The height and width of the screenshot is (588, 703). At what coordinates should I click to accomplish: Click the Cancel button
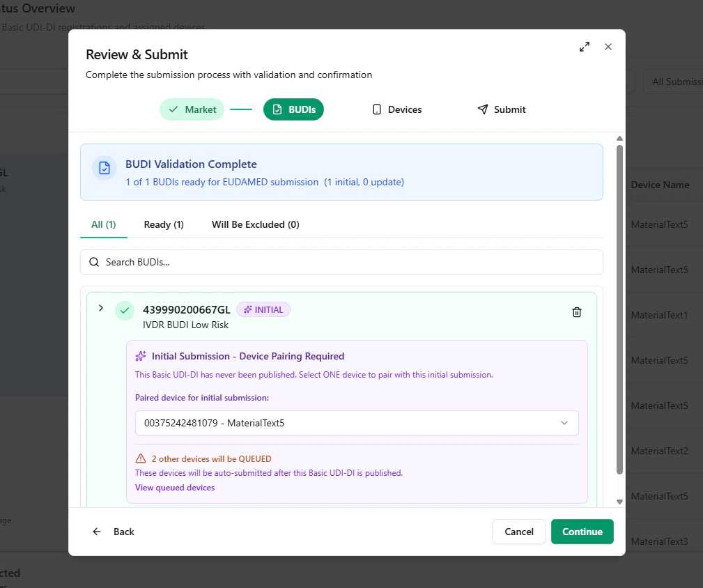point(518,532)
